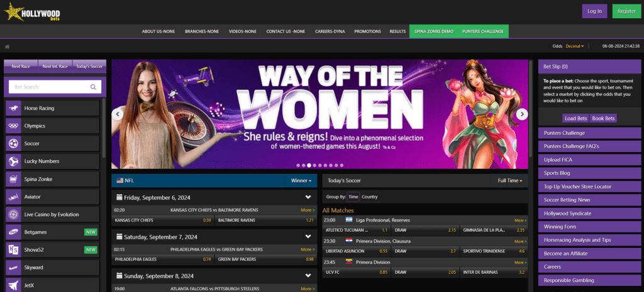This screenshot has width=644, height=292.
Task: Open the Skyward icon
Action: (x=14, y=268)
